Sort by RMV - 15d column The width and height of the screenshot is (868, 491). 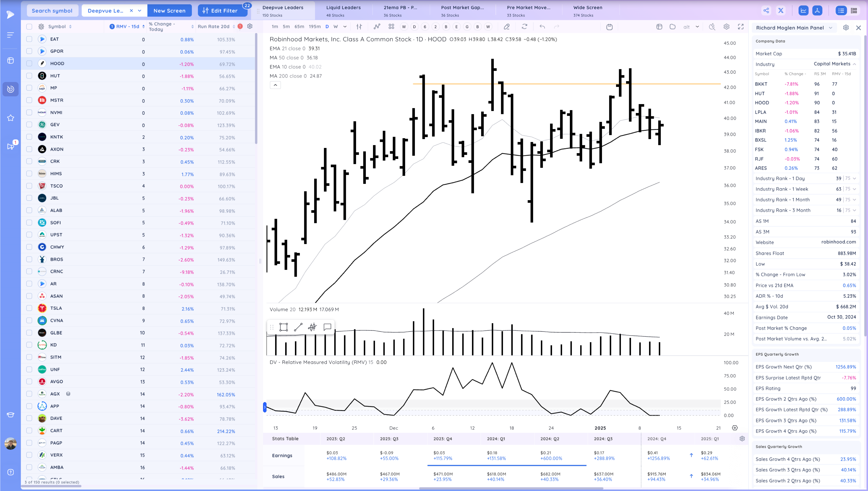click(x=127, y=27)
